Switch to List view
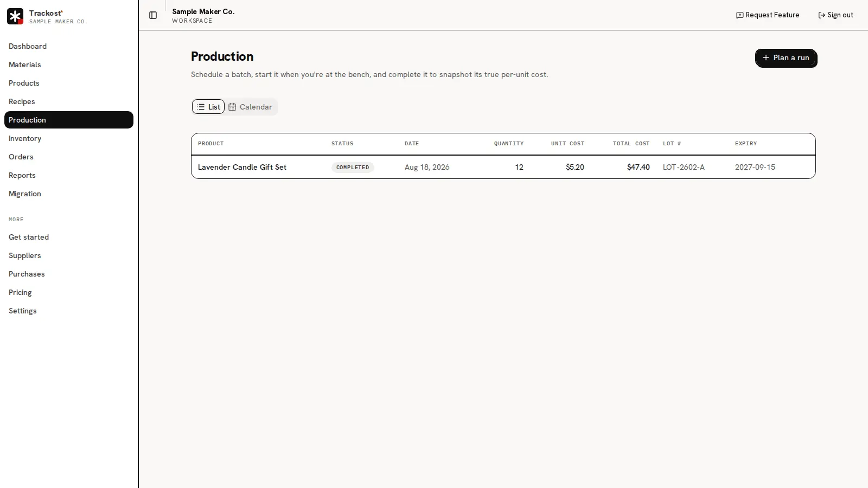 click(208, 107)
